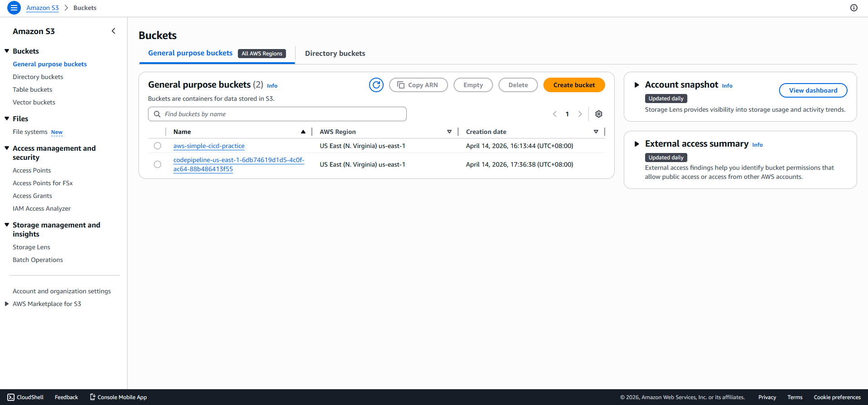
Task: Open Directory buckets in sidebar
Action: coord(38,77)
